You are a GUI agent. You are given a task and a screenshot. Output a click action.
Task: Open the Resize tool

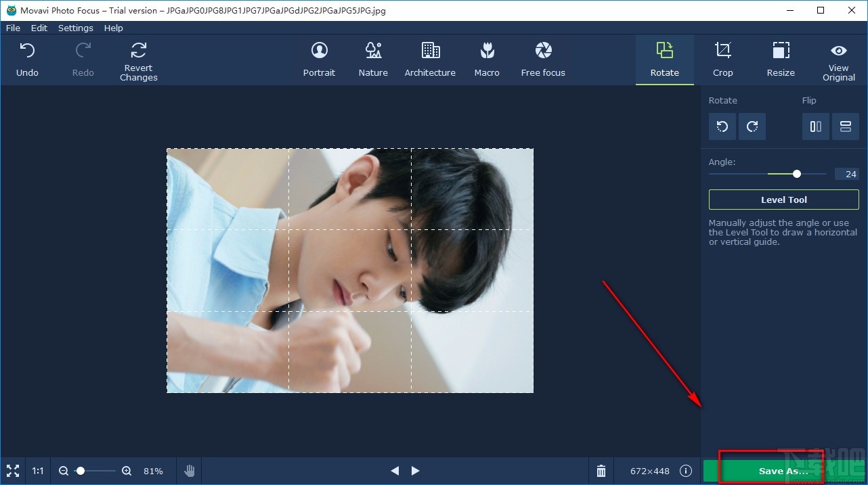pyautogui.click(x=780, y=59)
